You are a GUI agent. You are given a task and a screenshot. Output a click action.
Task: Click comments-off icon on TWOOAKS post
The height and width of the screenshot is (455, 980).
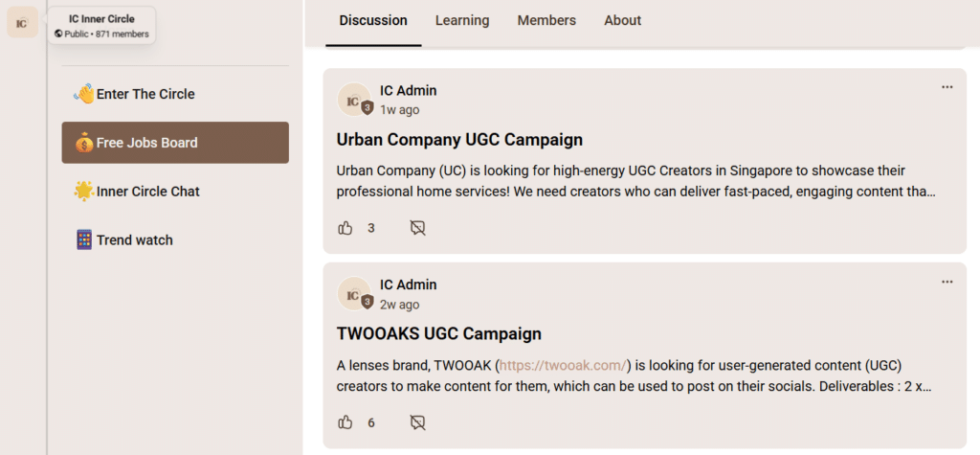point(417,422)
